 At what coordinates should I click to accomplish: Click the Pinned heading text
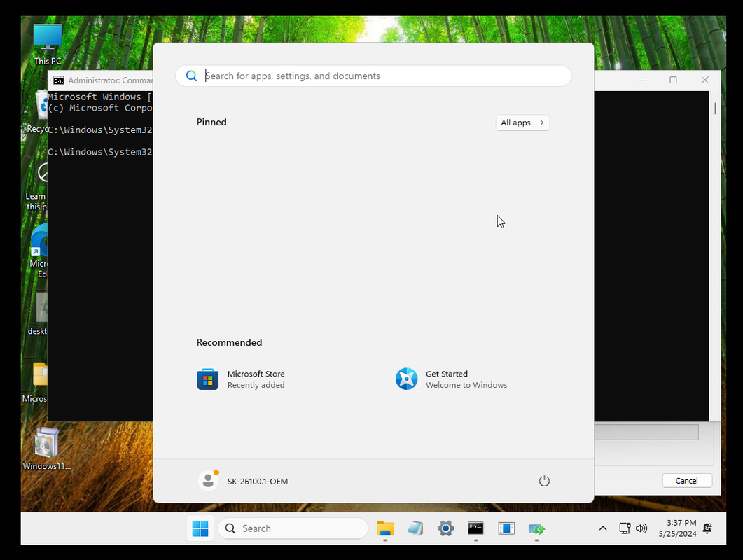click(211, 122)
